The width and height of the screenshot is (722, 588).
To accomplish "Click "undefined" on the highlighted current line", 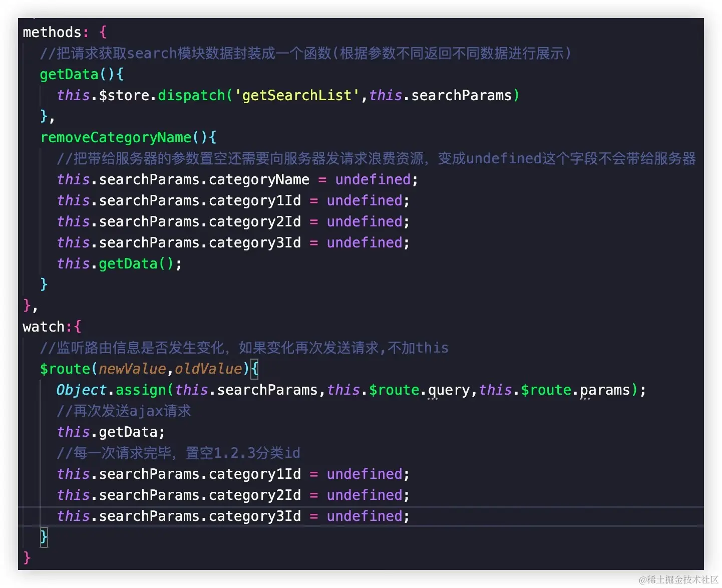I will click(x=365, y=516).
